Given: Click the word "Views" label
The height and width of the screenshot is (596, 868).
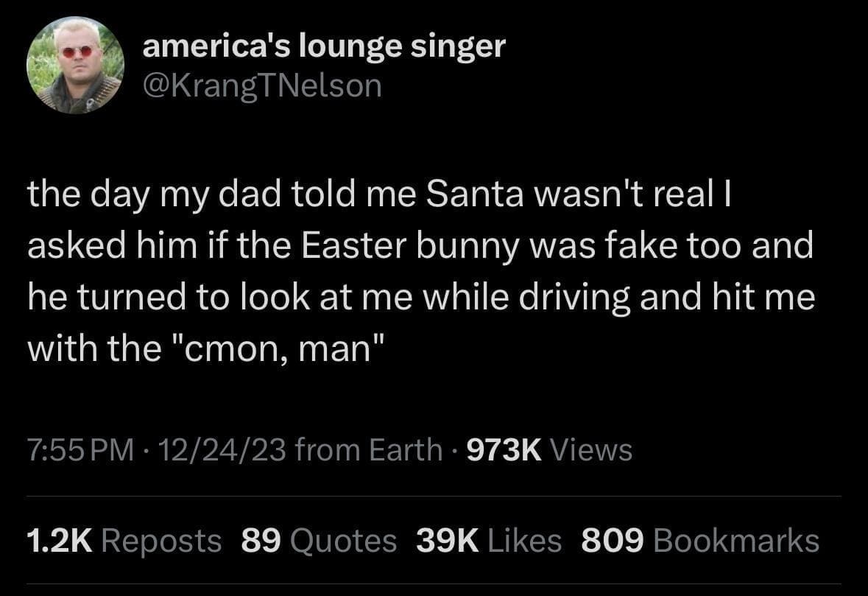Looking at the screenshot, I should (590, 449).
